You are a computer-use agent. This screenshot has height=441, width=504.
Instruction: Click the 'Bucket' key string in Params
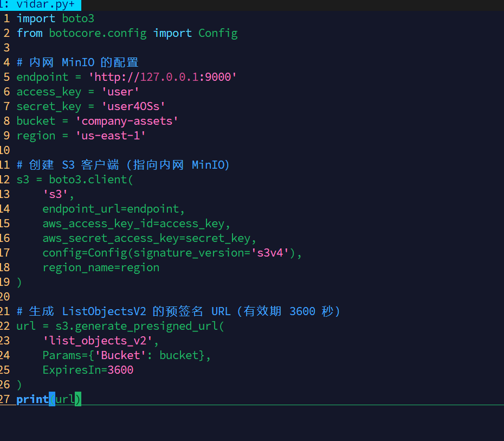pyautogui.click(x=120, y=355)
